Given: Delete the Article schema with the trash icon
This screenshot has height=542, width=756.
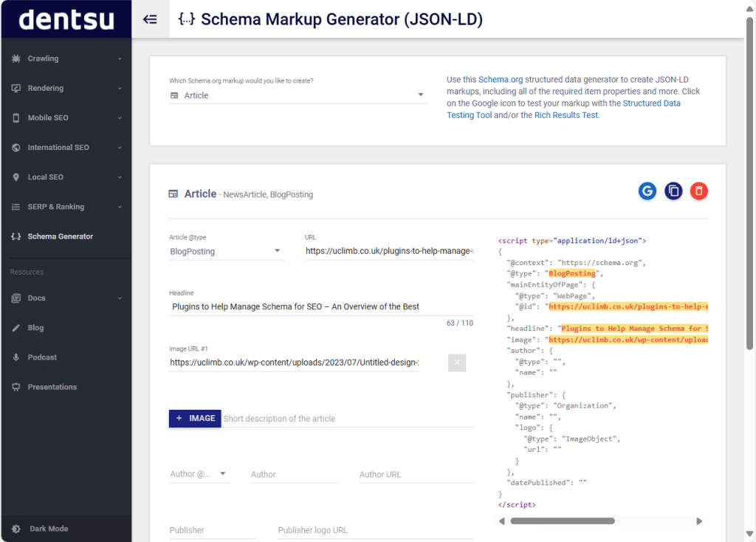Looking at the screenshot, I should 699,191.
